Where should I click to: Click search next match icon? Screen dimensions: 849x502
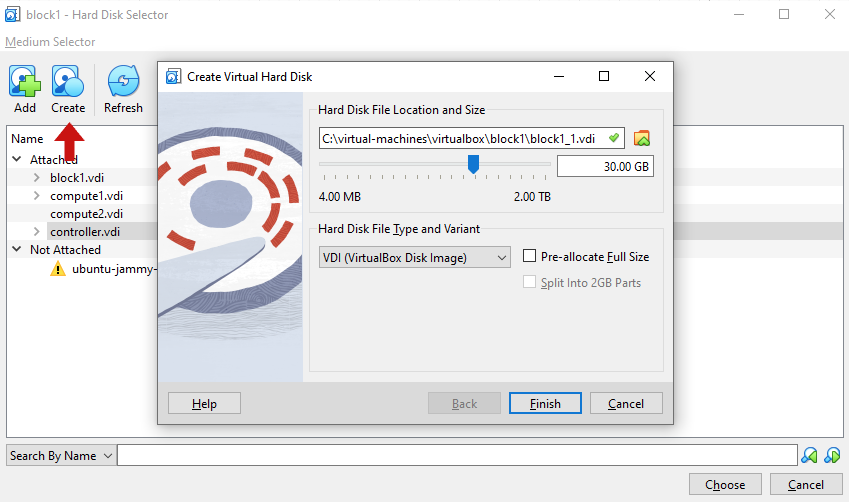click(x=832, y=456)
